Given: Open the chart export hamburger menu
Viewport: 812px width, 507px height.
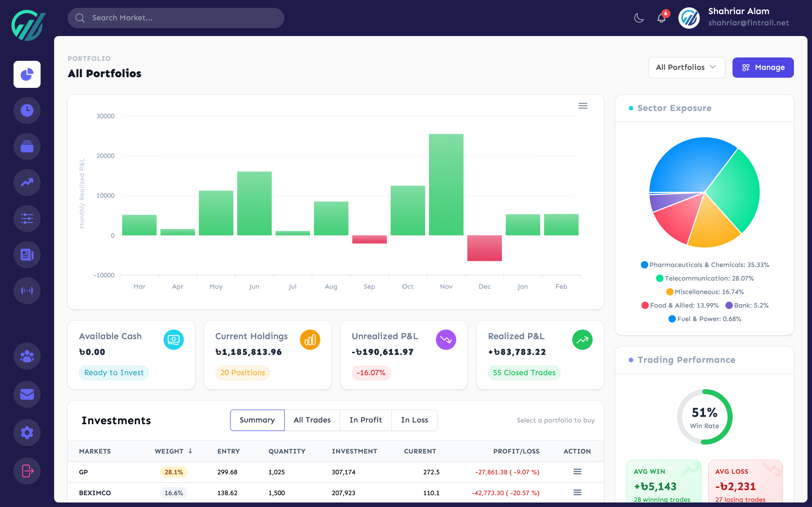Looking at the screenshot, I should [583, 106].
